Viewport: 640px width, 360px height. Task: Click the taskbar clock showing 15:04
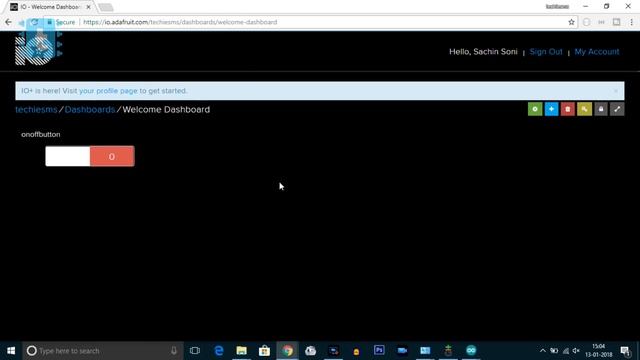(x=599, y=351)
